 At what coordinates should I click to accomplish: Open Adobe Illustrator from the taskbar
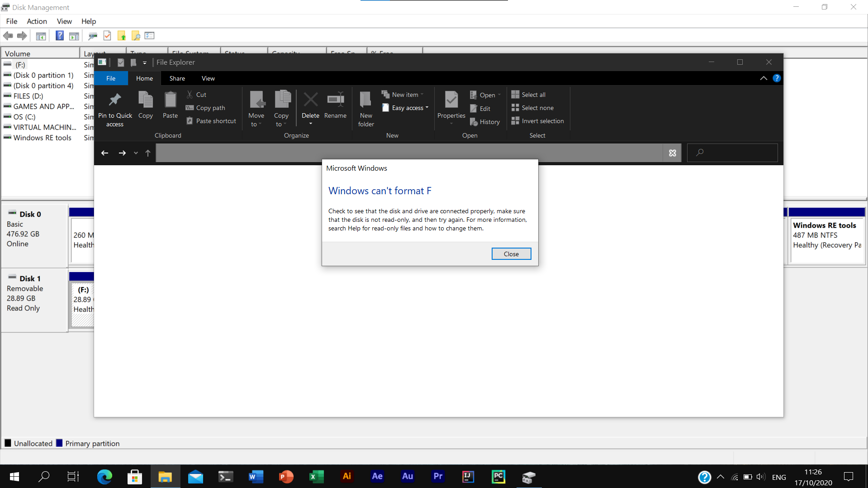[347, 477]
